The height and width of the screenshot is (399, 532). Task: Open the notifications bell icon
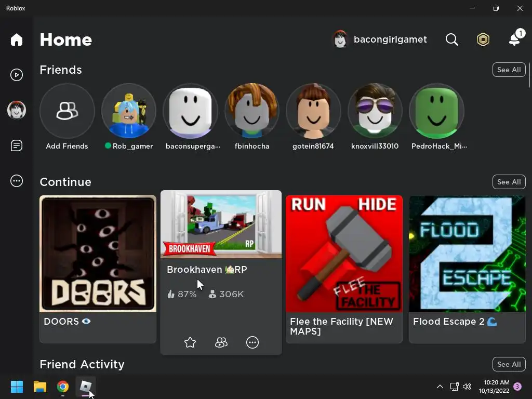tap(516, 38)
